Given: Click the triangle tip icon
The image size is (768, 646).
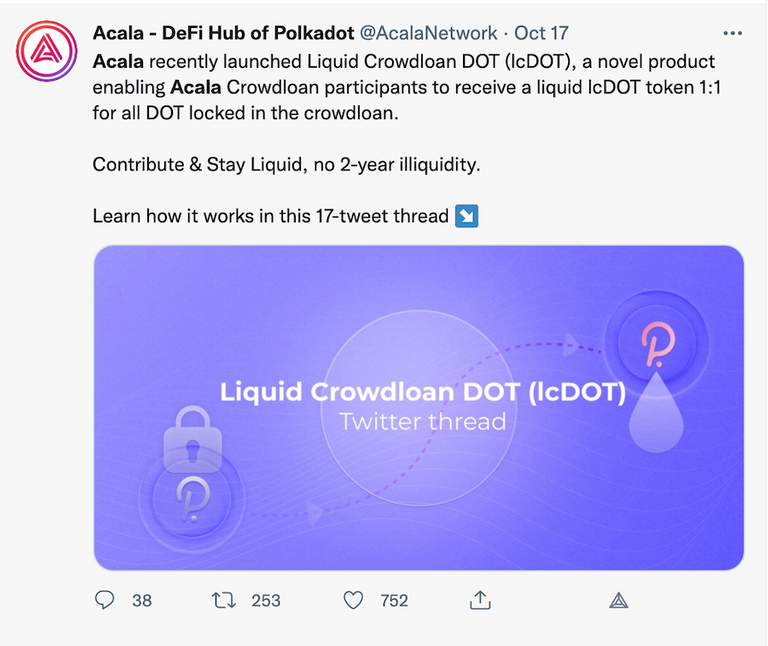Looking at the screenshot, I should click(619, 600).
